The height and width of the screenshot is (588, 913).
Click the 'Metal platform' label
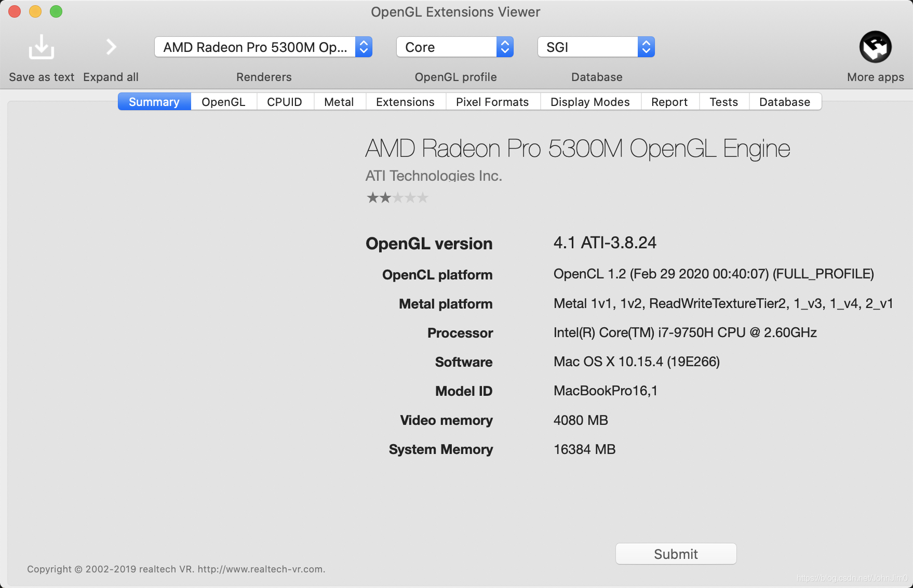[x=446, y=304]
